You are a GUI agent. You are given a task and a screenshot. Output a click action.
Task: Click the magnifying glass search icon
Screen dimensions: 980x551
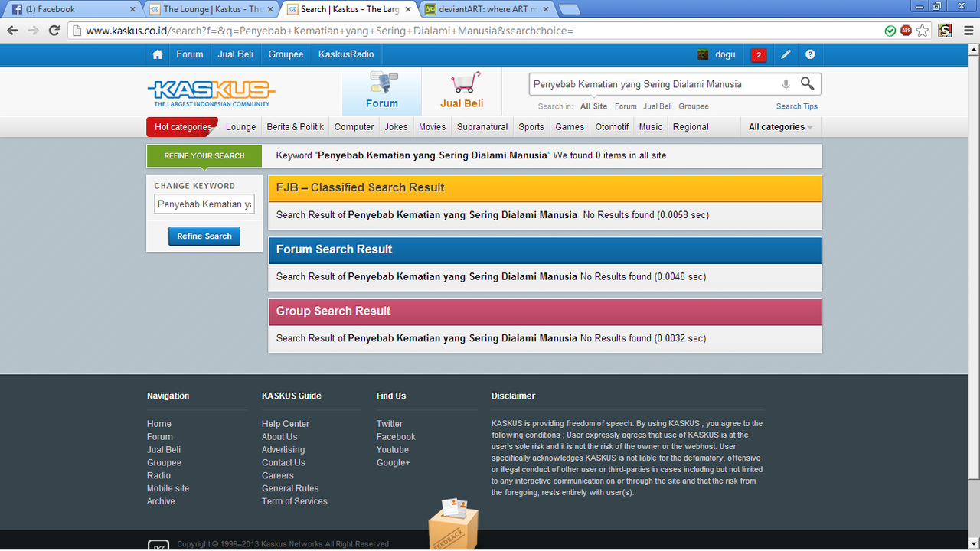[x=808, y=83]
